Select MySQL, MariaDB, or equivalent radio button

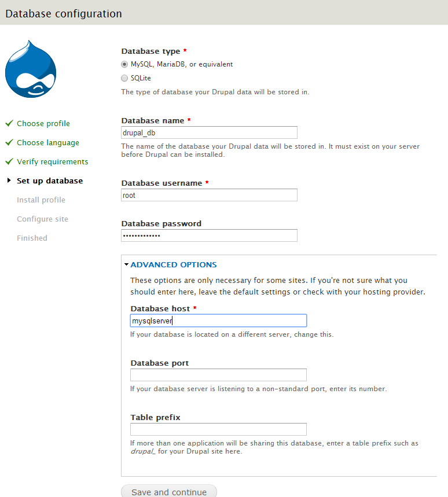(124, 64)
